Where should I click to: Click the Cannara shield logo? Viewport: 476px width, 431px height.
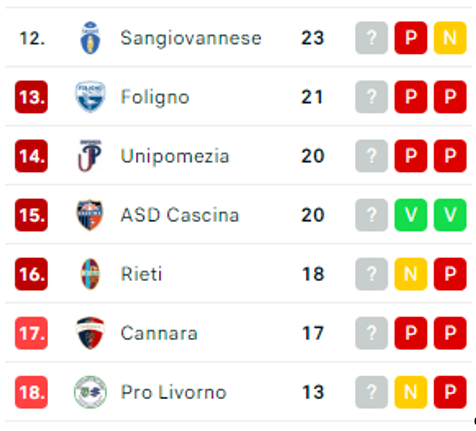tap(90, 333)
